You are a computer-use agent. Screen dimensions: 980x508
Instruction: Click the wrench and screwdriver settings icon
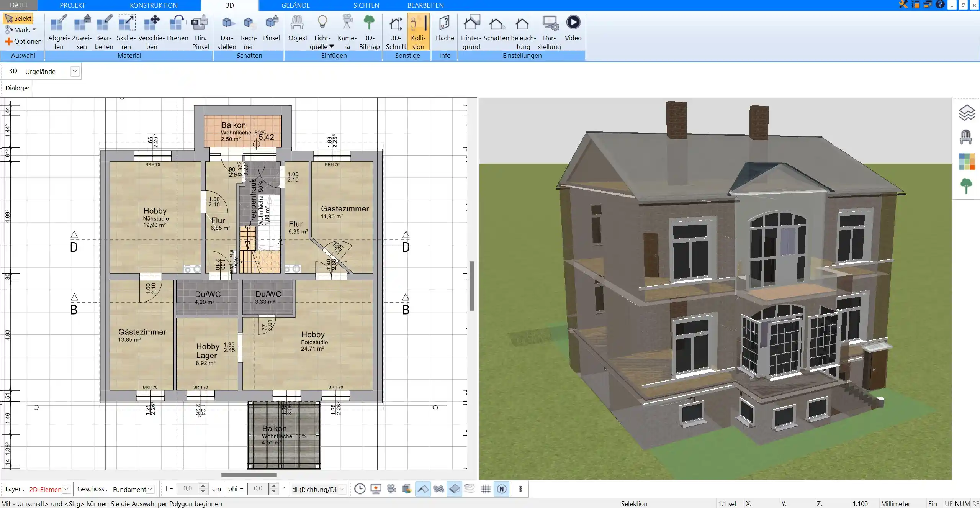point(903,5)
